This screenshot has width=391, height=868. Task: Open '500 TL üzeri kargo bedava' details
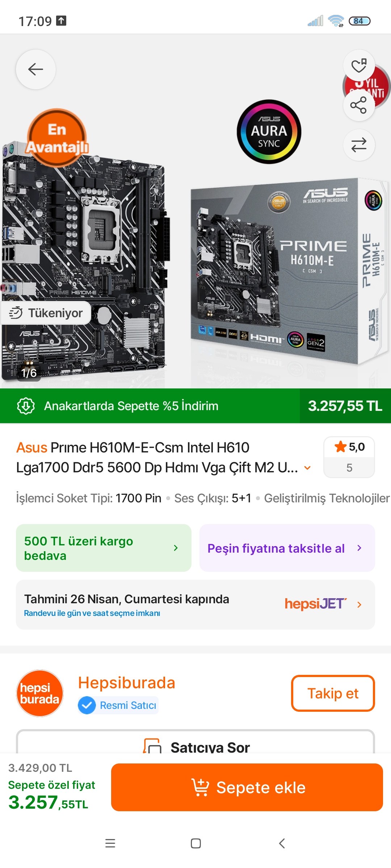(104, 548)
